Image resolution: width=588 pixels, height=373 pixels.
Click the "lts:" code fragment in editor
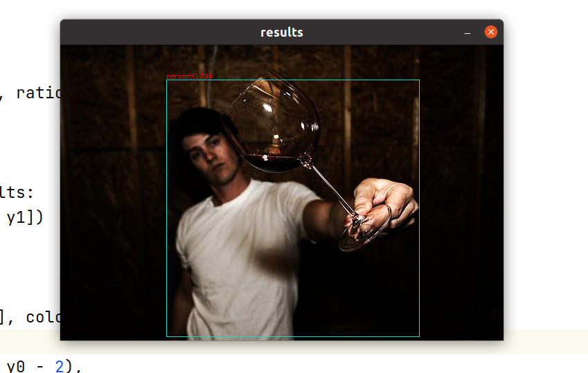tap(29, 192)
